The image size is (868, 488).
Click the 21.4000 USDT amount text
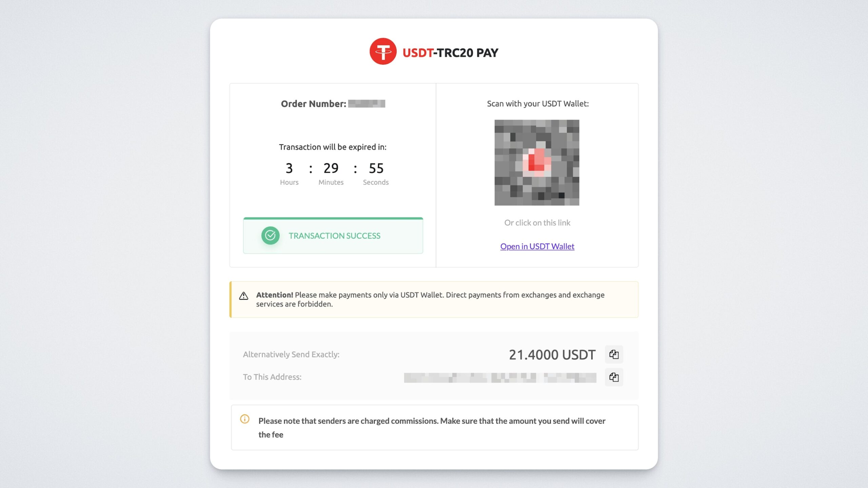click(552, 354)
